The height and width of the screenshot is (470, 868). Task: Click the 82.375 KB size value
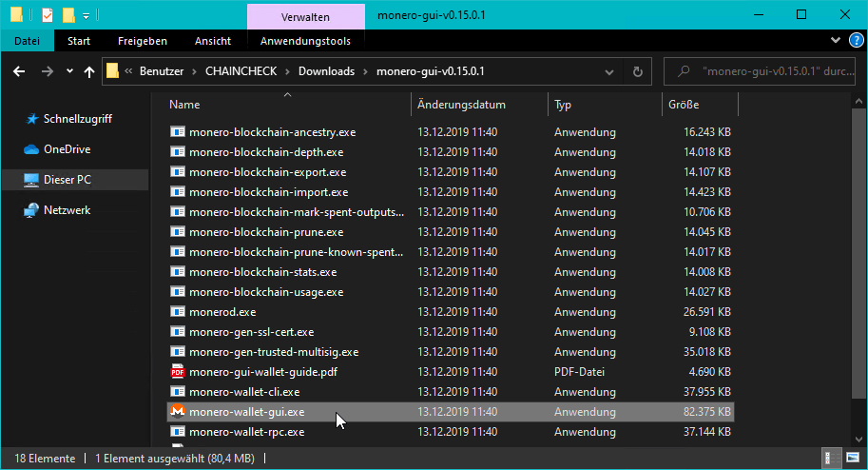pyautogui.click(x=707, y=412)
